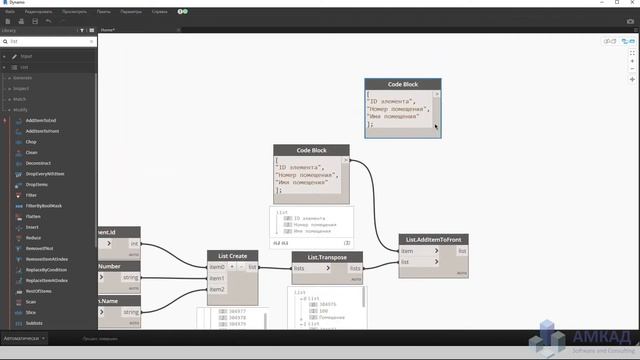Image resolution: width=640 pixels, height=360 pixels.
Task: Undo the last action from the toolbar
Action: [49, 21]
